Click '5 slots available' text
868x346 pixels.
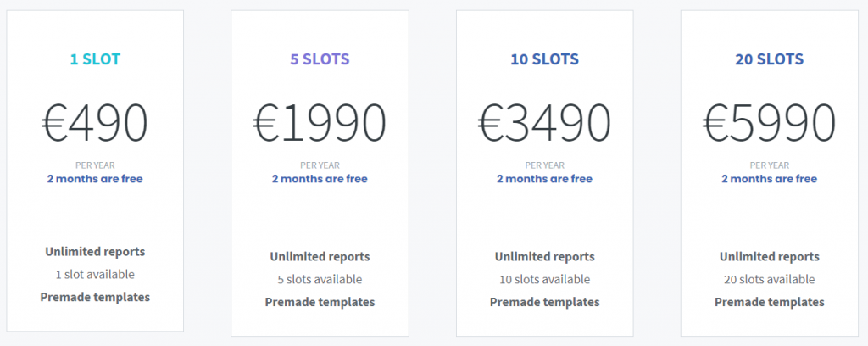click(320, 279)
